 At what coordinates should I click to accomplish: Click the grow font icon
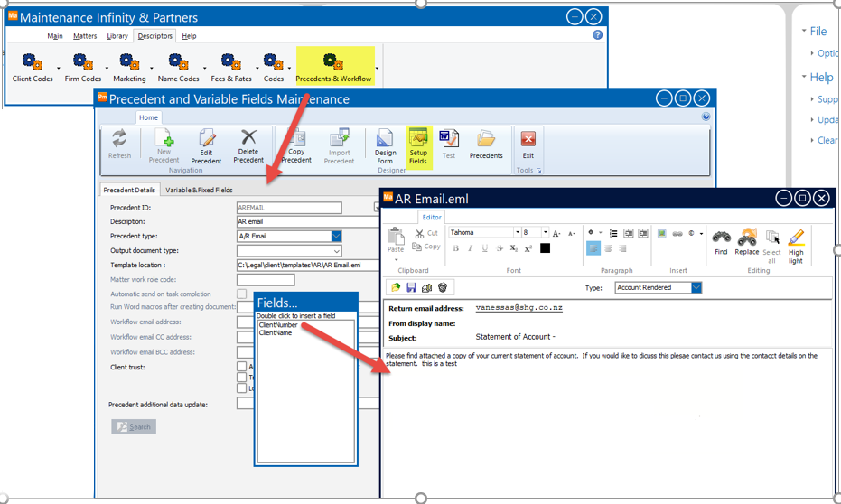[556, 233]
